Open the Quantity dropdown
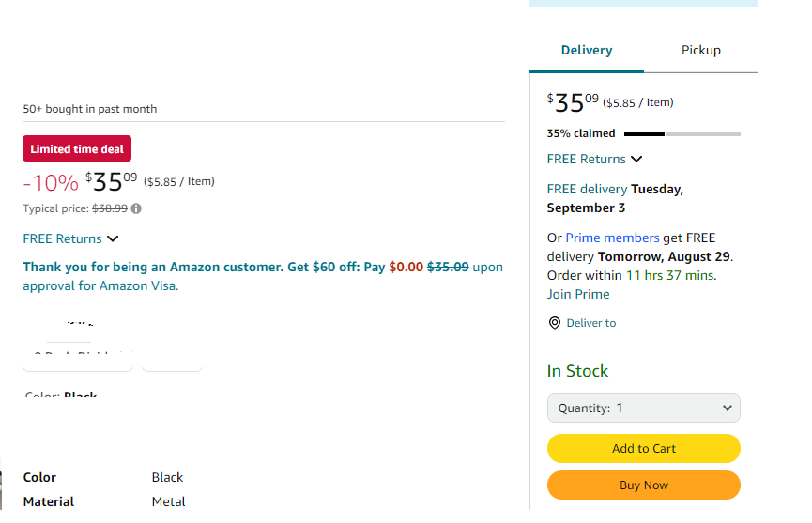Screen dimensions: 812x523 coord(644,408)
